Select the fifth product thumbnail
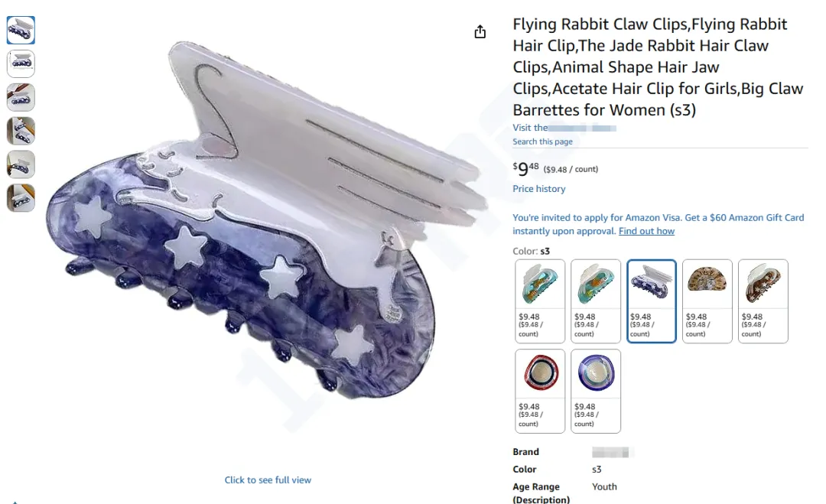This screenshot has height=504, width=826. point(21,165)
